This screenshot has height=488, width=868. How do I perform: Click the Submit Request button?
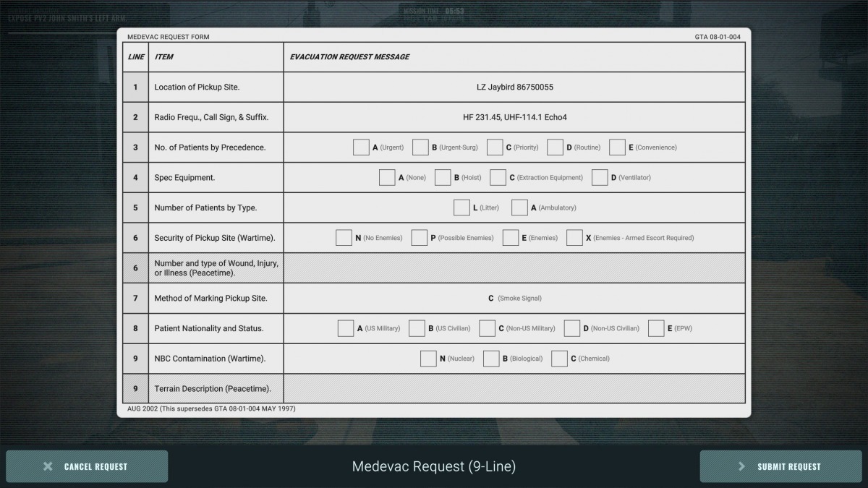click(x=780, y=466)
